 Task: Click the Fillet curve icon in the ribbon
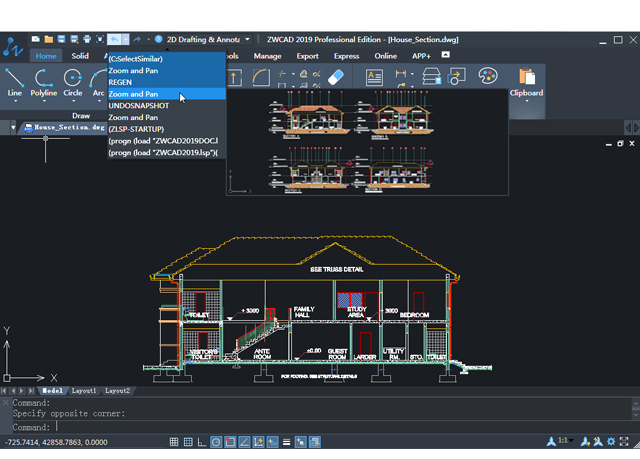[261, 77]
